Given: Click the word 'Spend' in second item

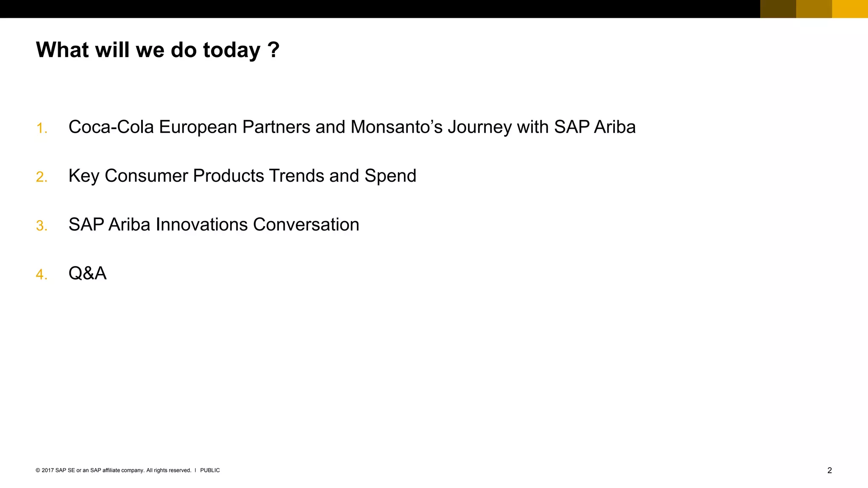Looking at the screenshot, I should click(390, 176).
